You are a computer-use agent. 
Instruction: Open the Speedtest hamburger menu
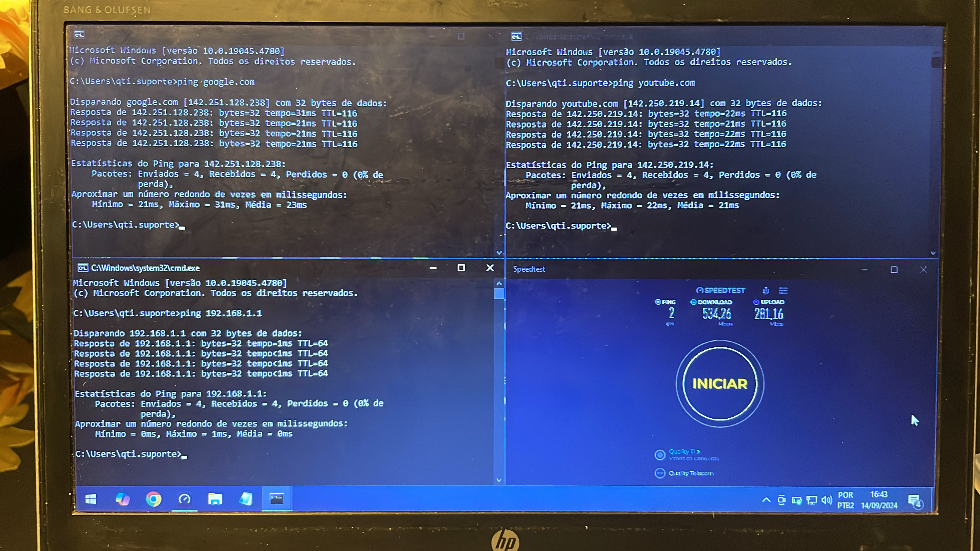[783, 291]
